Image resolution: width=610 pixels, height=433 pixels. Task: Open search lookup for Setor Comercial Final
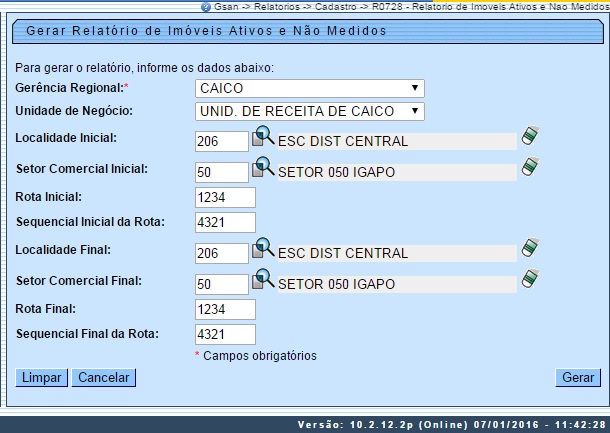(262, 279)
